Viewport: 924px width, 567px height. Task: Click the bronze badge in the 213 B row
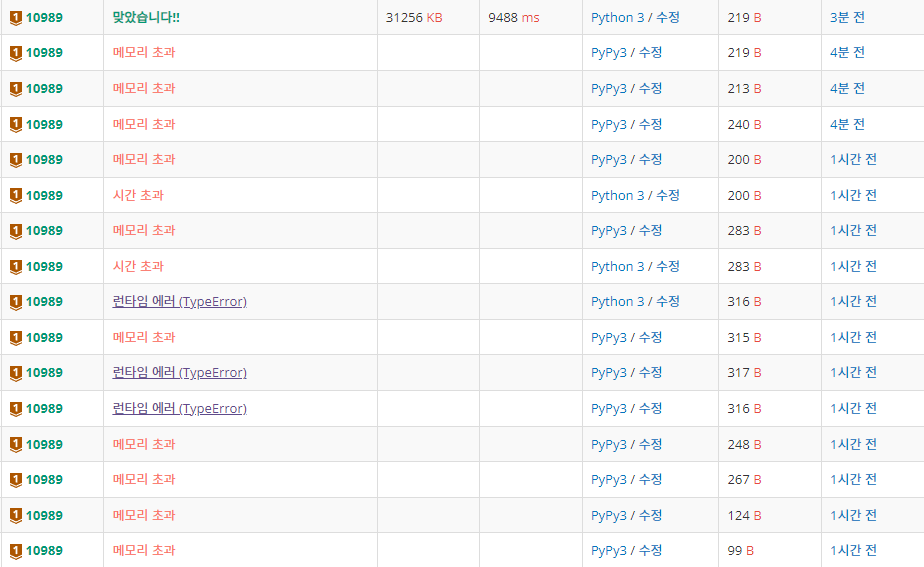tap(16, 89)
